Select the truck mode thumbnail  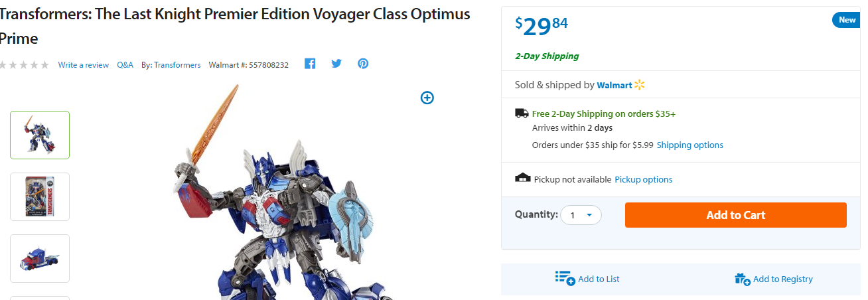[x=40, y=258]
